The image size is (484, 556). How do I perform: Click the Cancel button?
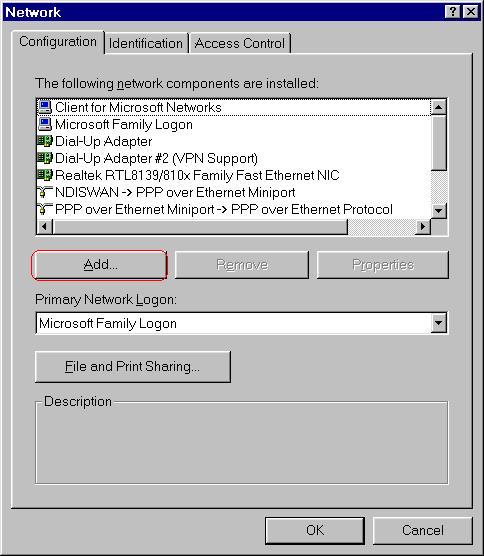(423, 530)
